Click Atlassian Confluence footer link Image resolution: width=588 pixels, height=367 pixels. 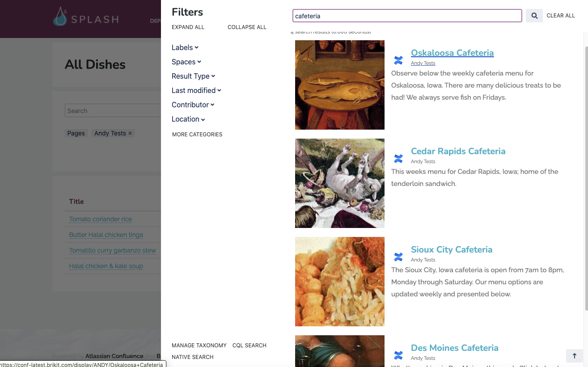coord(114,356)
